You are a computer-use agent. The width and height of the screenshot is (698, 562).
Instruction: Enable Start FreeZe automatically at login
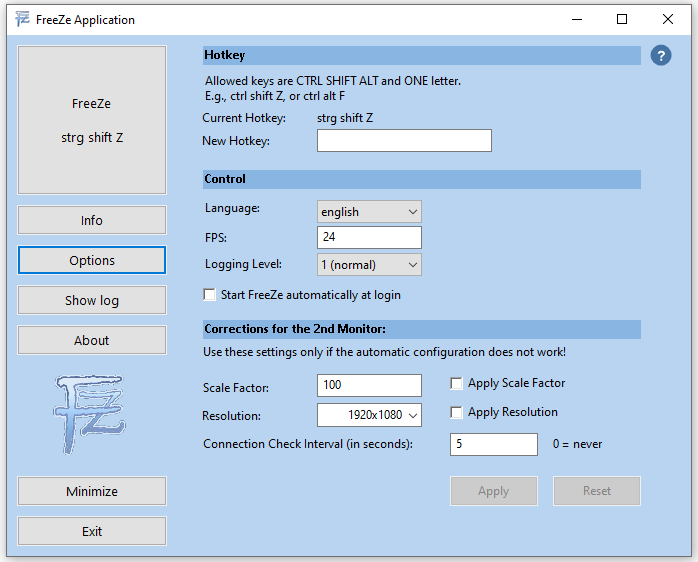click(x=209, y=295)
